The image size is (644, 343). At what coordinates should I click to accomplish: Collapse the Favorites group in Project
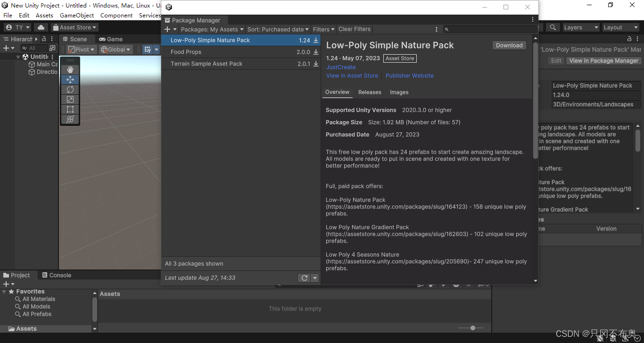pyautogui.click(x=5, y=292)
